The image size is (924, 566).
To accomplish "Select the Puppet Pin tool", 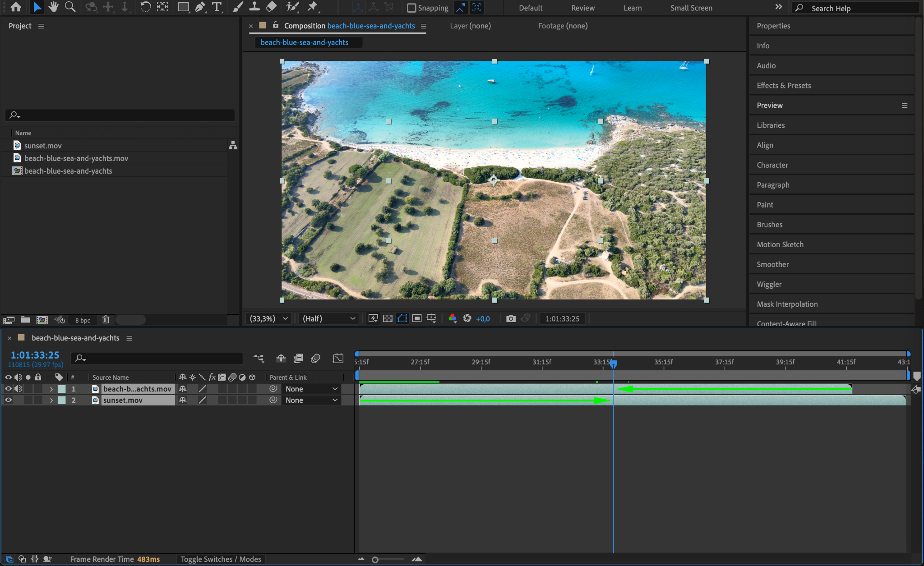I will (x=312, y=7).
